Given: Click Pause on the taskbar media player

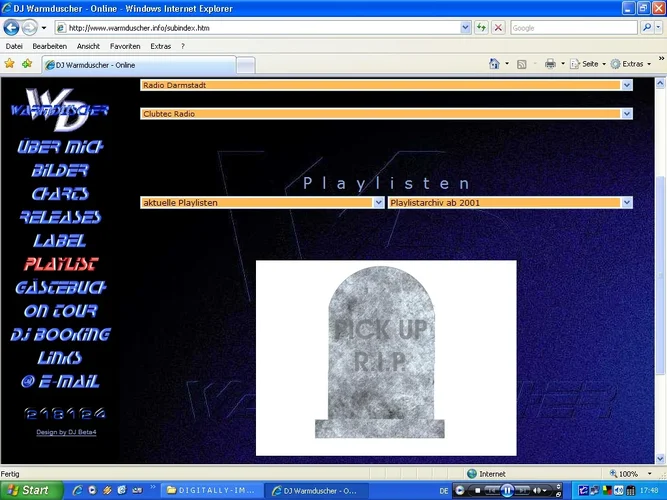Looking at the screenshot, I should 507,491.
